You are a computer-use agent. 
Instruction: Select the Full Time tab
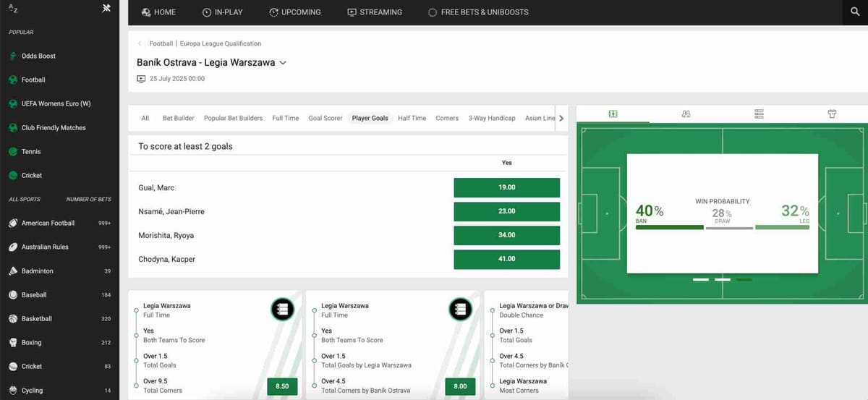point(286,118)
